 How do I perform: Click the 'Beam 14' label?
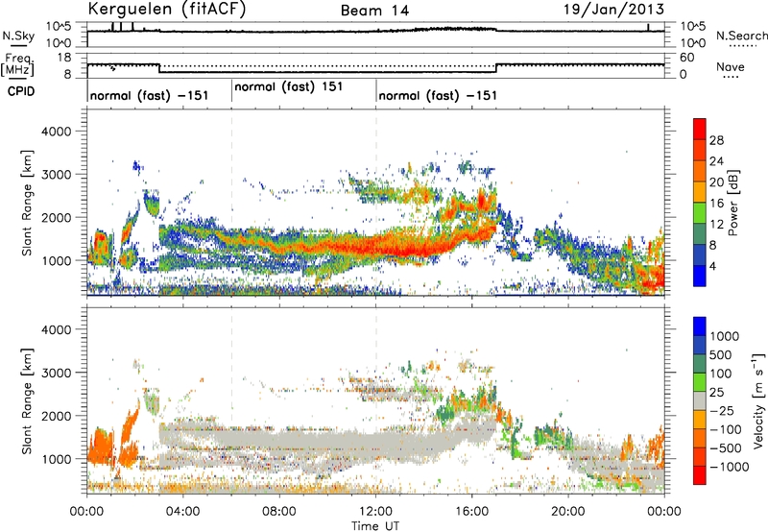pyautogui.click(x=374, y=11)
